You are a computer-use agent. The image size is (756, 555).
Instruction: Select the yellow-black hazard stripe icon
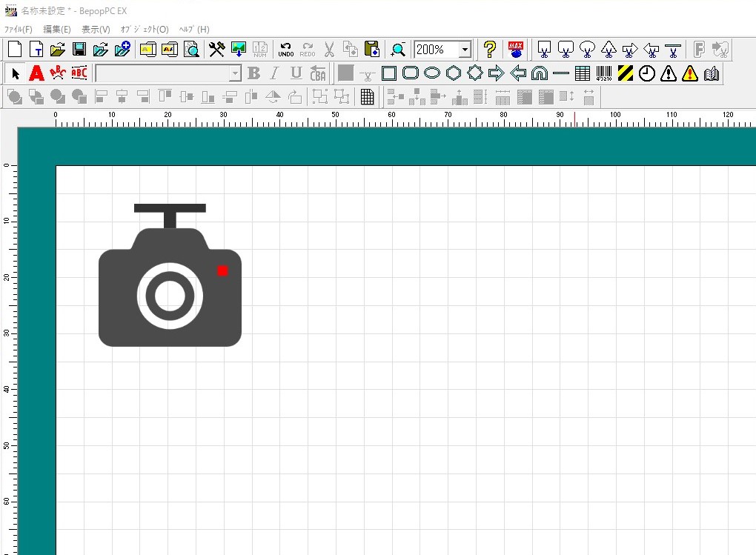[x=626, y=73]
